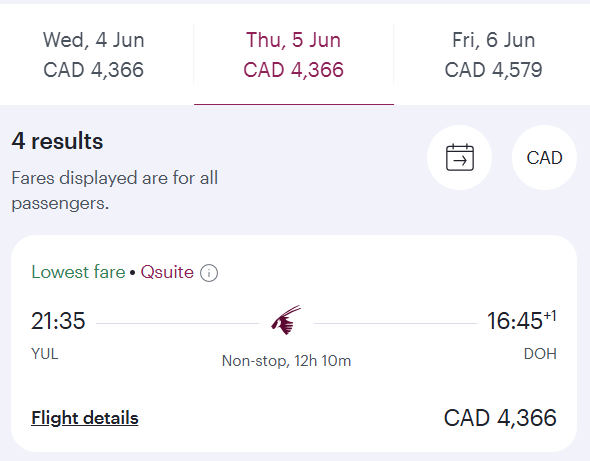Image resolution: width=590 pixels, height=461 pixels.
Task: Click the 21:35 departure time
Action: pos(58,321)
